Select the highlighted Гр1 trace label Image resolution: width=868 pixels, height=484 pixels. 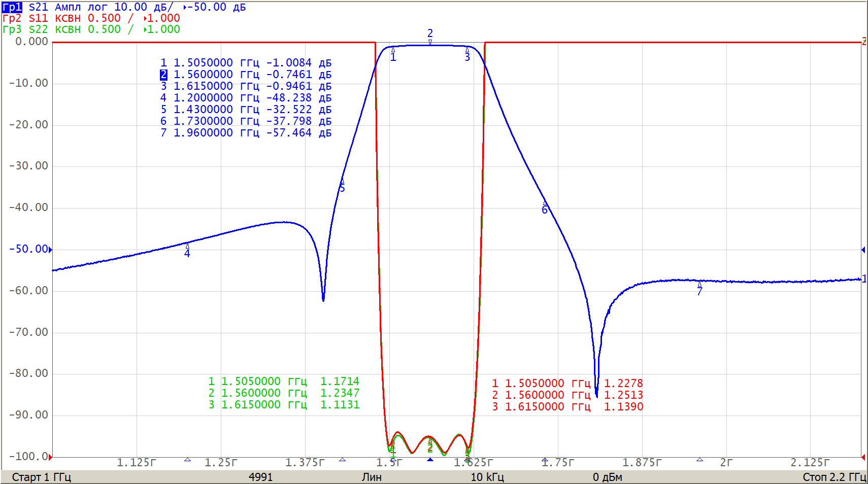12,7
